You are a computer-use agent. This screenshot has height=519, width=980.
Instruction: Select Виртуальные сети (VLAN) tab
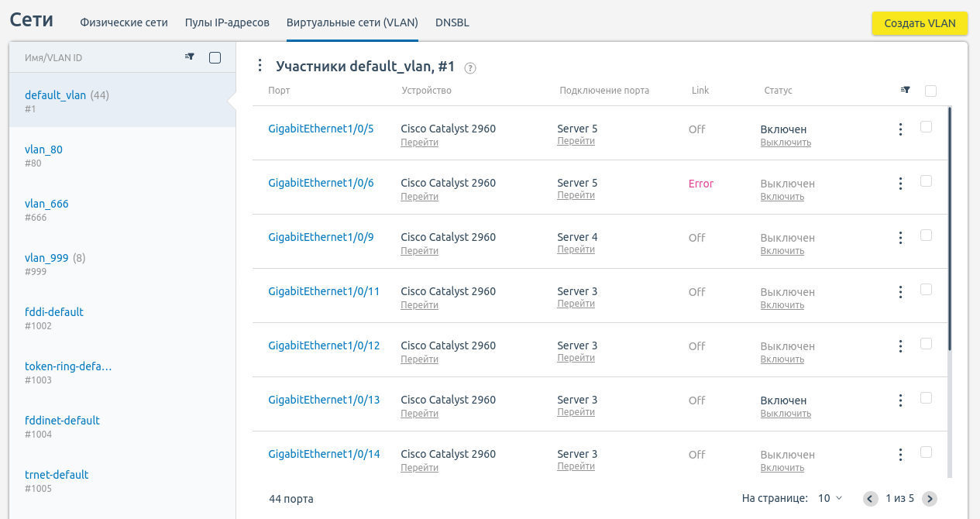point(352,22)
